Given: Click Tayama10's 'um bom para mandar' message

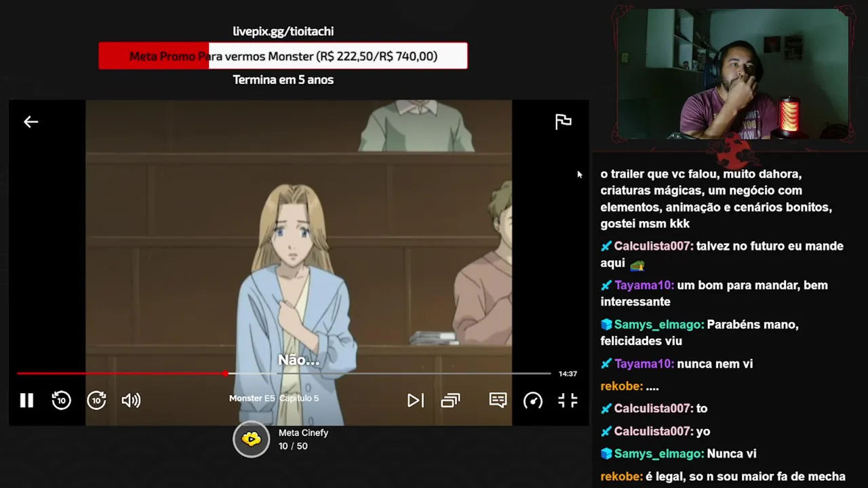Looking at the screenshot, I should point(714,293).
